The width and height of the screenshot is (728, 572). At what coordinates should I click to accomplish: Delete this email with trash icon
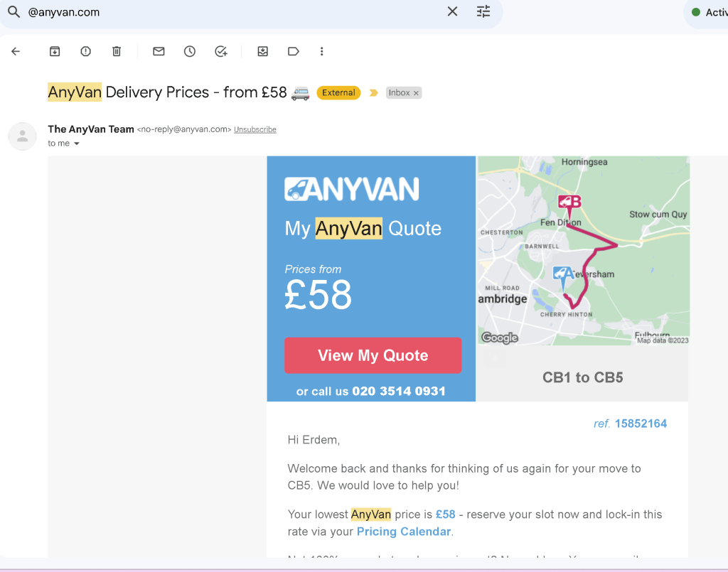(x=117, y=51)
